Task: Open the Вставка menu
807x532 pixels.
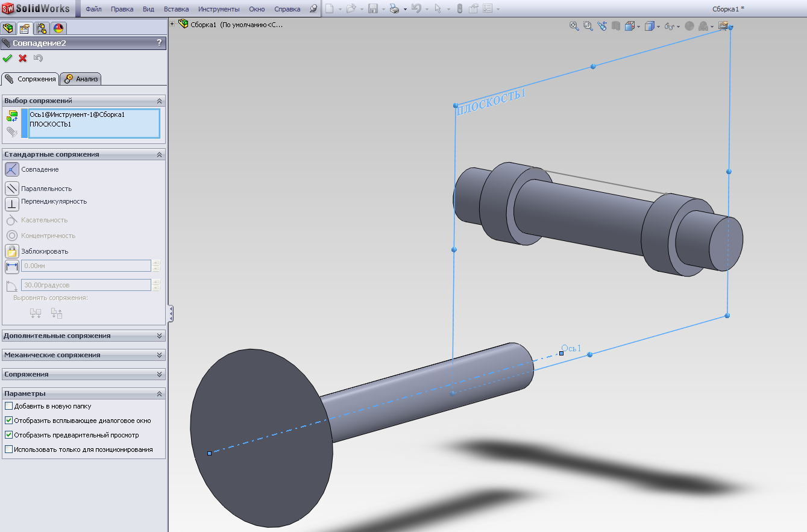Action: [x=176, y=9]
